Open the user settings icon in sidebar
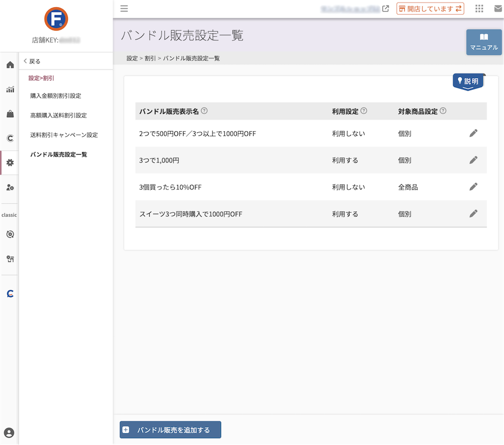Viewport: 504px width, 445px height. (10, 188)
